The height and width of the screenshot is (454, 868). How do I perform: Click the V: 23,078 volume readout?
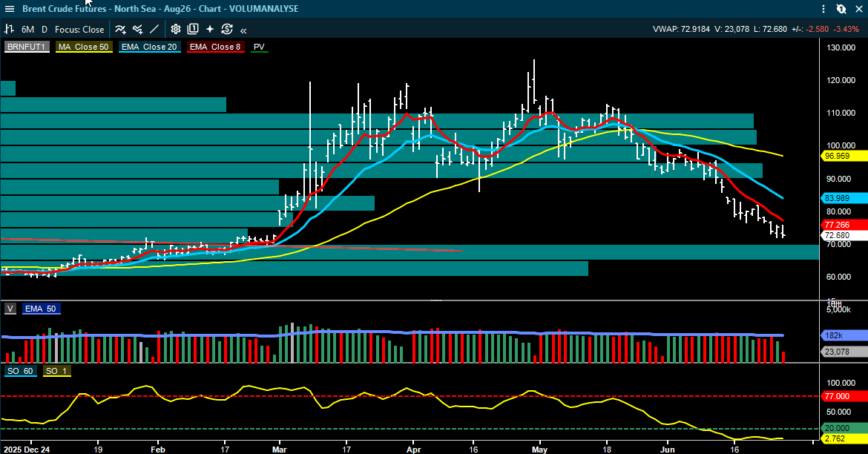[x=731, y=30]
